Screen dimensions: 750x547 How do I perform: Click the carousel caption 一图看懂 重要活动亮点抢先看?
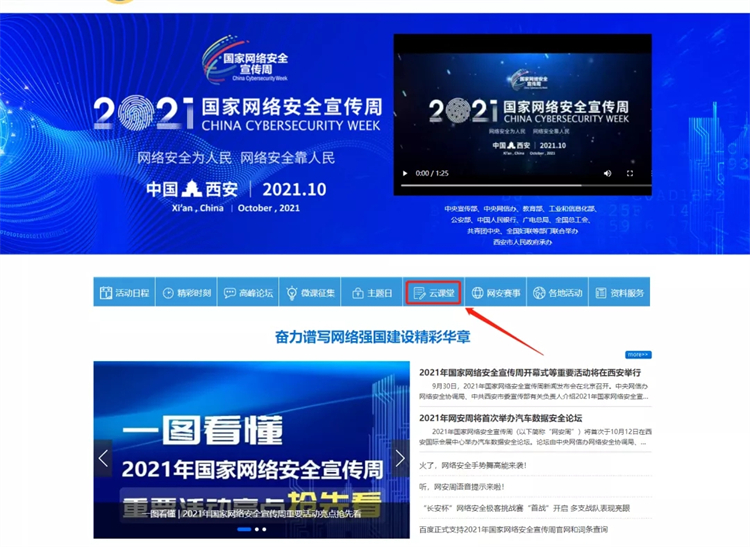tap(253, 514)
